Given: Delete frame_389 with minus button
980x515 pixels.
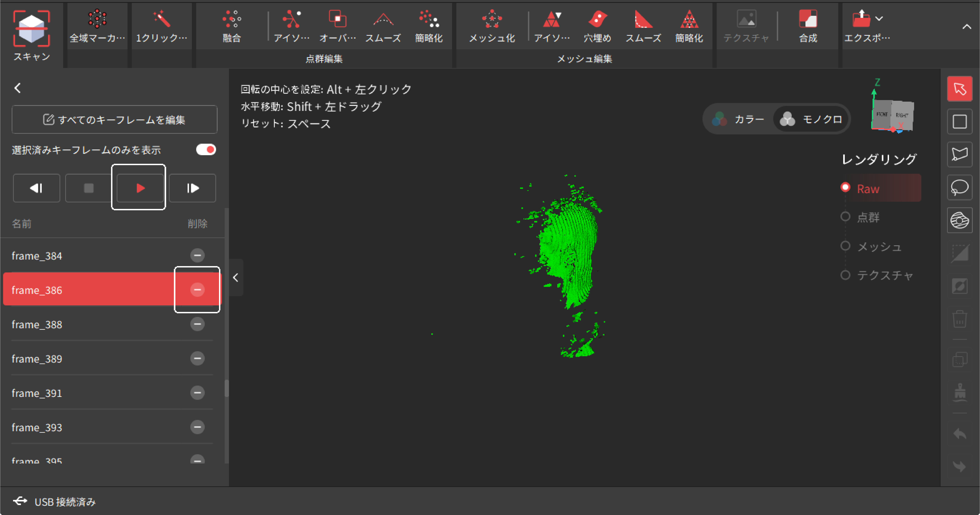Looking at the screenshot, I should (x=197, y=358).
